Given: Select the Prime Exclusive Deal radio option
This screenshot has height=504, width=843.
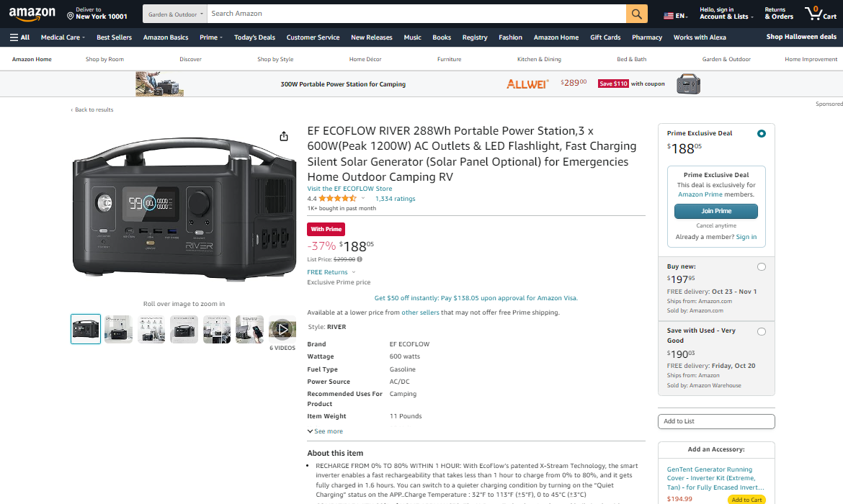Looking at the screenshot, I should 762,134.
